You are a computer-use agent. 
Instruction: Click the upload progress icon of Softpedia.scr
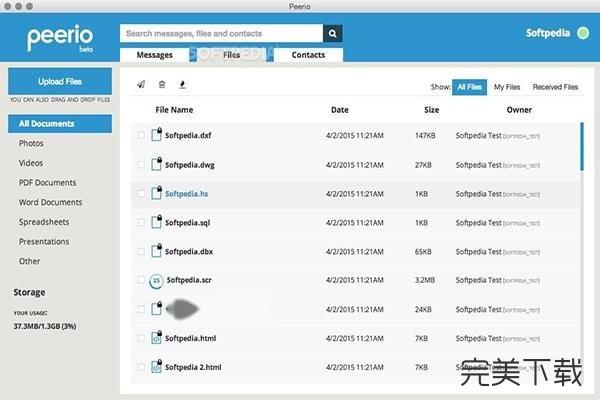click(x=156, y=281)
